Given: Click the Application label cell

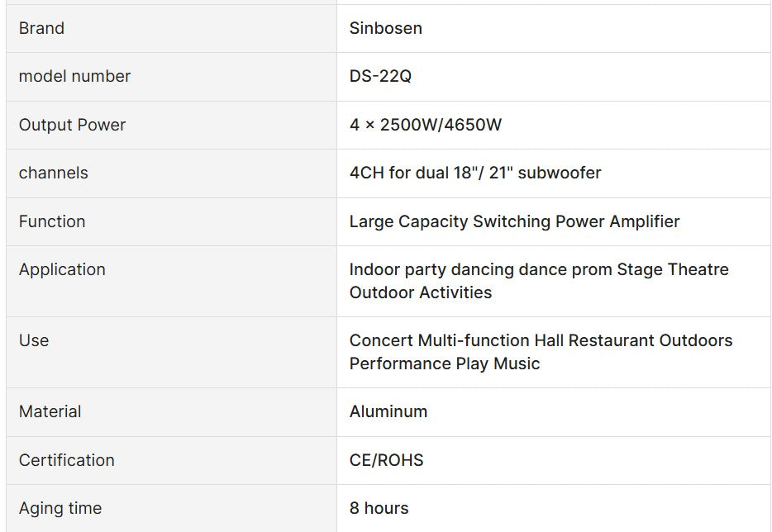Looking at the screenshot, I should tap(62, 269).
